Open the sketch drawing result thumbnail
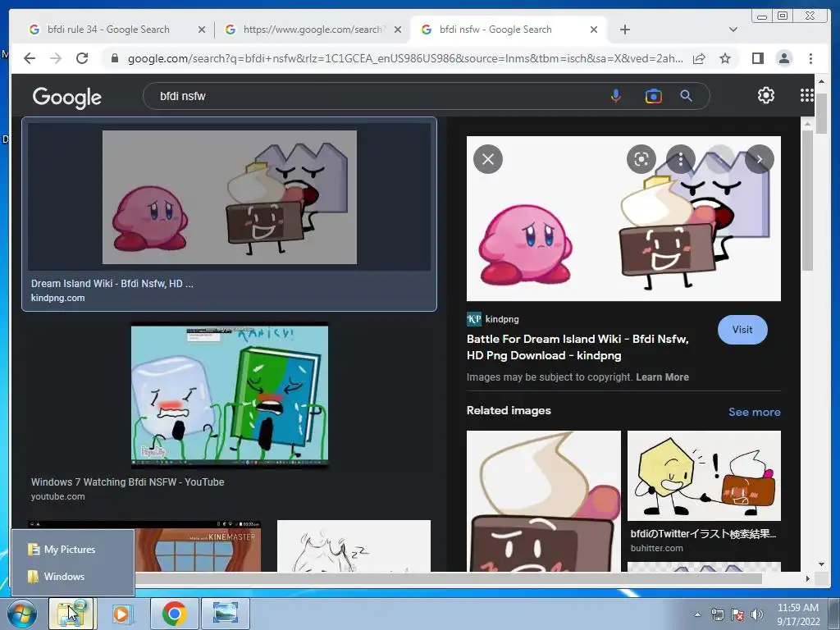 pyautogui.click(x=354, y=546)
